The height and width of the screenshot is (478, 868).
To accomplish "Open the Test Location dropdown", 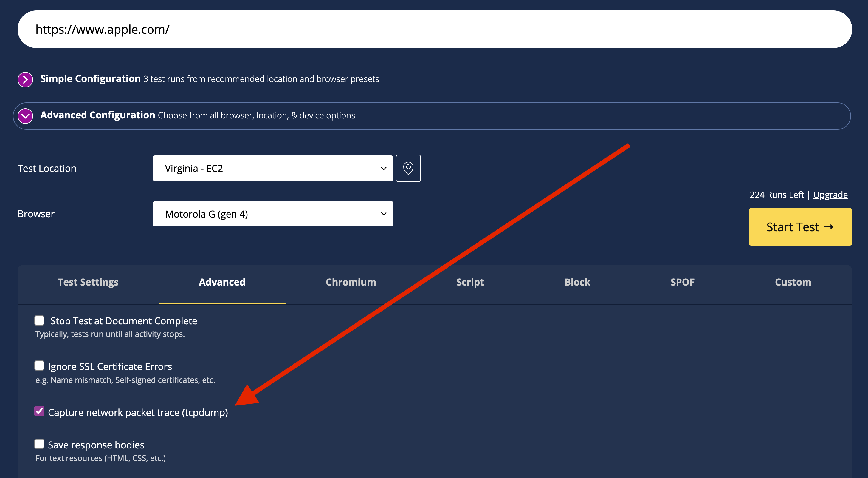I will tap(273, 168).
